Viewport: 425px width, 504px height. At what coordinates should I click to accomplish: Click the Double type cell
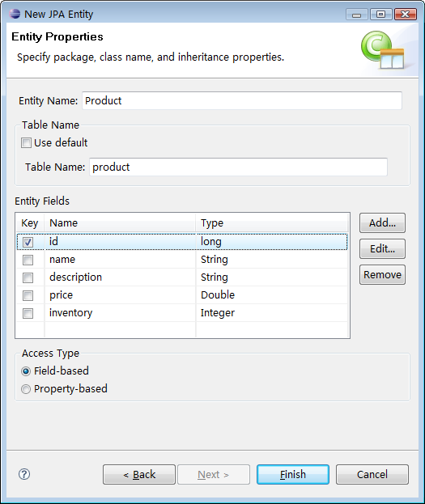pyautogui.click(x=218, y=294)
